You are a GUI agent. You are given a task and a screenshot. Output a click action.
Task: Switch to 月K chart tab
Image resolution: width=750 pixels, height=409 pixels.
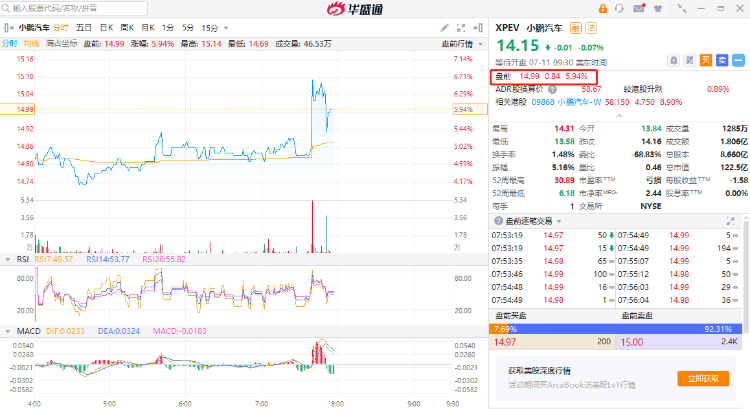tap(148, 28)
